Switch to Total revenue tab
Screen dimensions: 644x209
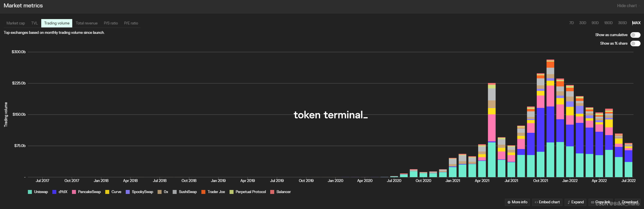tap(86, 23)
